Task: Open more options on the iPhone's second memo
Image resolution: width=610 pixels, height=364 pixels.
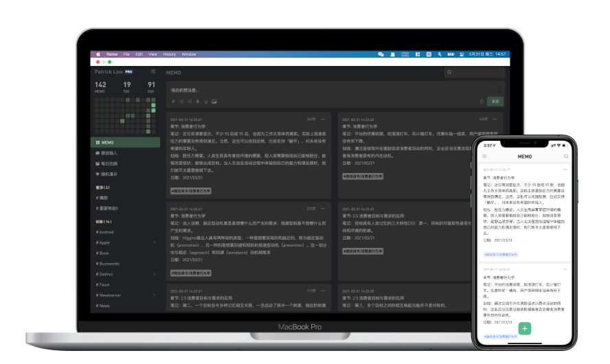Action: coord(565,269)
